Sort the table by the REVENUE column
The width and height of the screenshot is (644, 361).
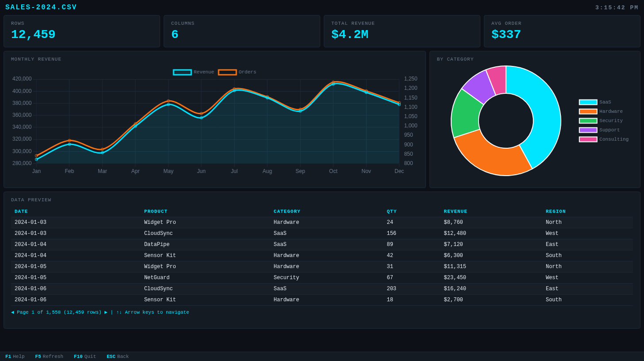(456, 211)
